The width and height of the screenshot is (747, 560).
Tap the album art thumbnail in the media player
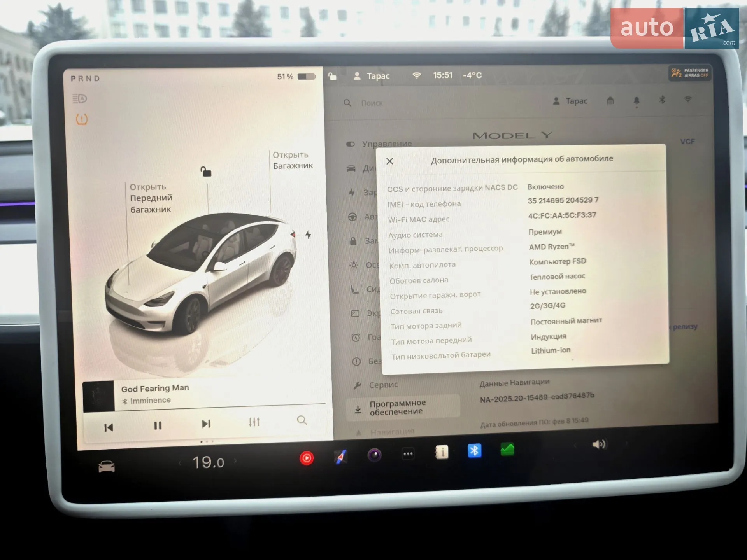[98, 396]
